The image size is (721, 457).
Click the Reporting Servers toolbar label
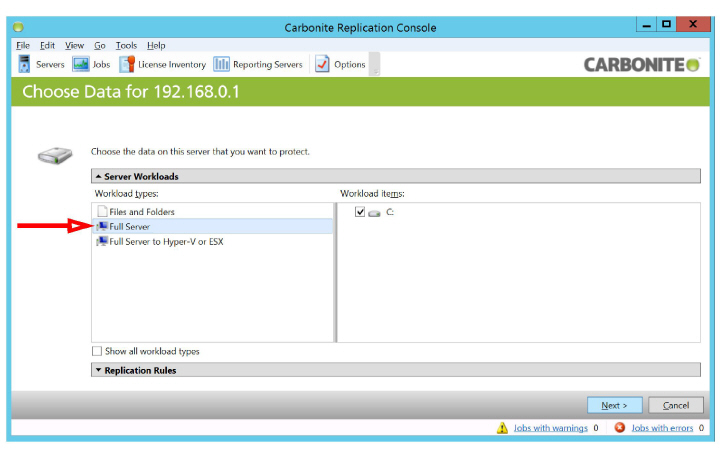click(268, 64)
